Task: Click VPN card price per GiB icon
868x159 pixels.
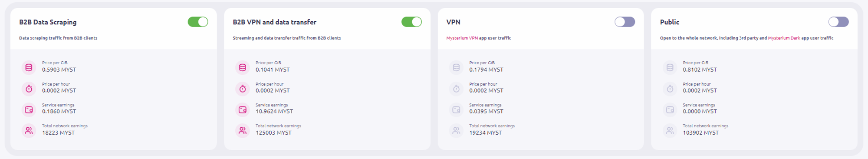Action: point(456,67)
